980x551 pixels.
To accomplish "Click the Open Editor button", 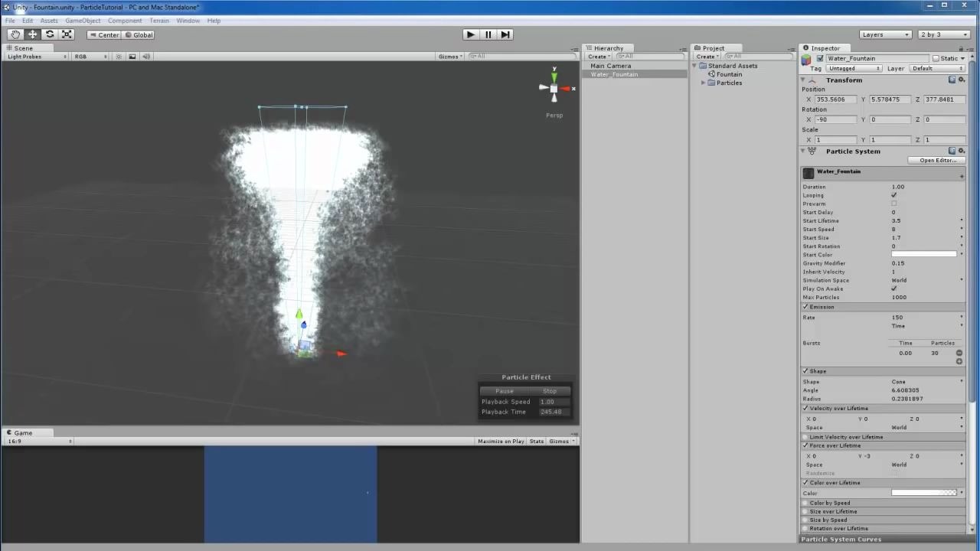I will coord(937,160).
